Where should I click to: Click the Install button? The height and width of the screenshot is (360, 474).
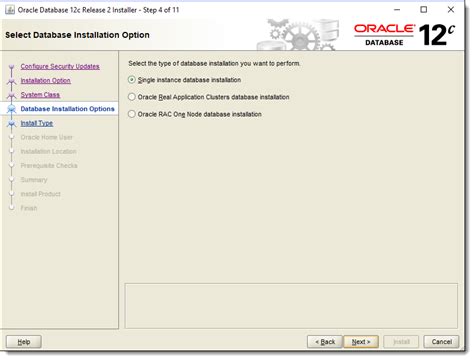(401, 342)
